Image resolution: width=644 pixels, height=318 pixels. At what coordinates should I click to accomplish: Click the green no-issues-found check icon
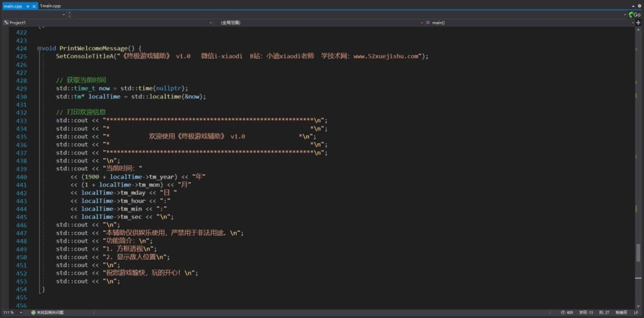tap(33, 312)
